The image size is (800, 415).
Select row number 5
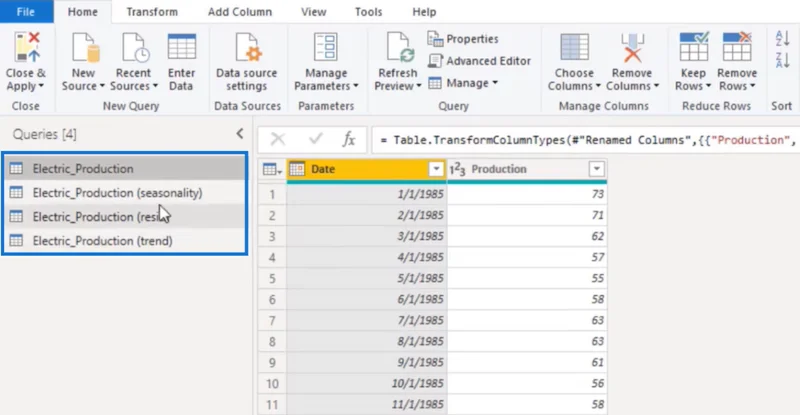pyautogui.click(x=272, y=278)
